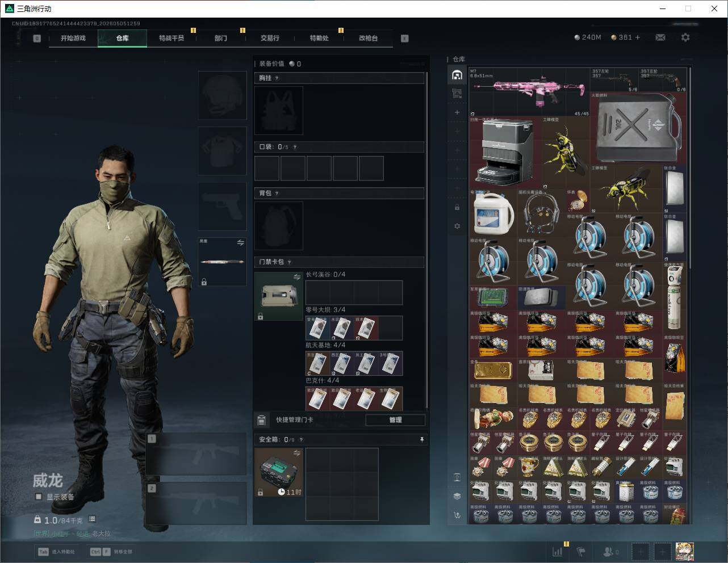Click the empty pistol sidearm slot
This screenshot has width=728, height=563.
click(222, 206)
